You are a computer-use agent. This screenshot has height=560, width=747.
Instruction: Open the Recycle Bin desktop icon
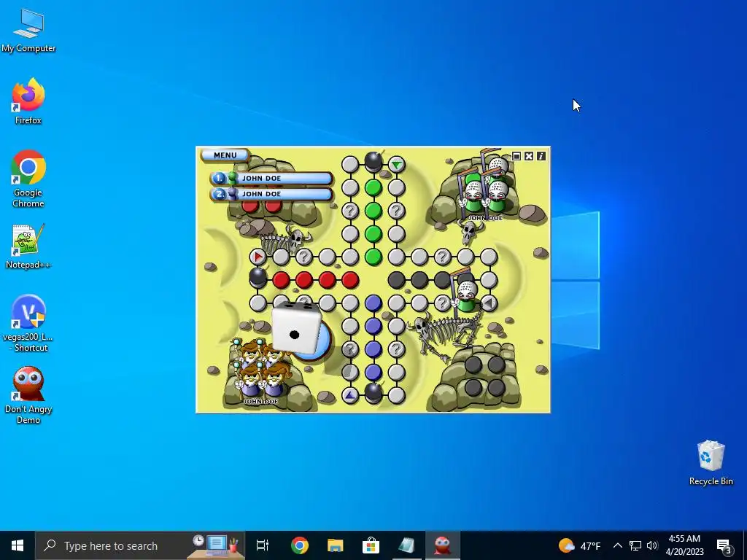(711, 462)
